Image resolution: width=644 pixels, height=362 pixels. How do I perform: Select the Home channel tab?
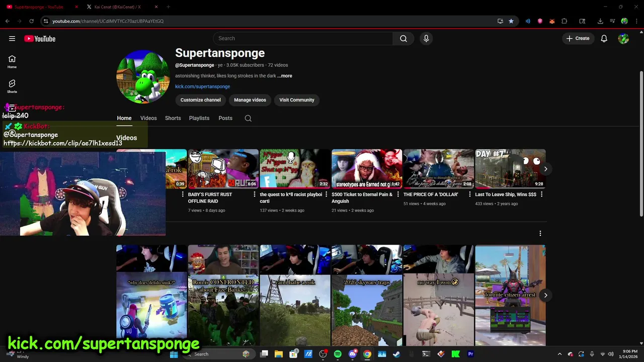pyautogui.click(x=124, y=118)
